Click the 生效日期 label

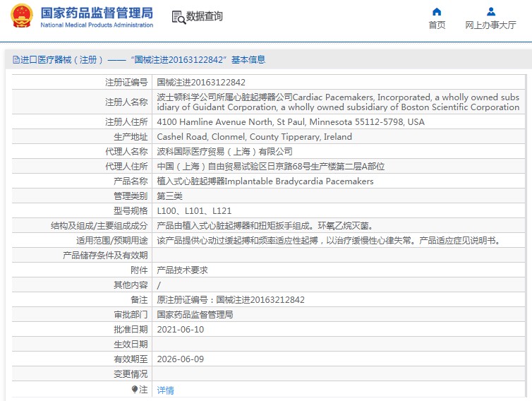pos(131,345)
